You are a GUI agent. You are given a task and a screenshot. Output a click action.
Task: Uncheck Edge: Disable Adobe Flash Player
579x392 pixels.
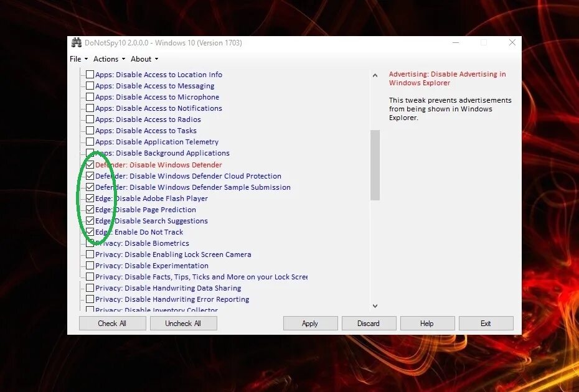pyautogui.click(x=90, y=198)
